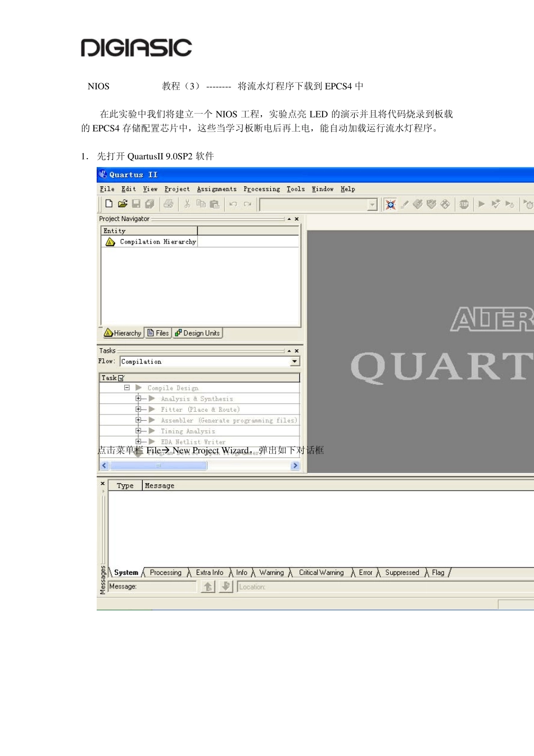This screenshot has height=756, width=534.
Task: Click the Undo arrow icon
Action: point(233,204)
